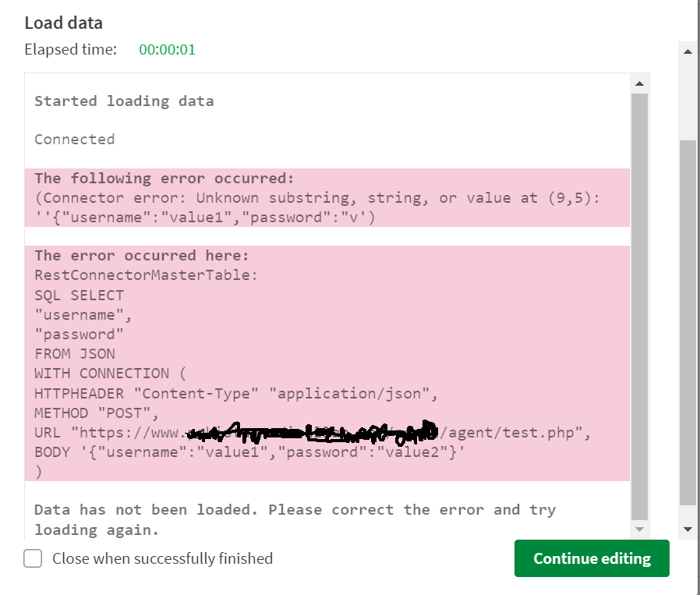Click the log panel's scroll up arrow
This screenshot has height=595, width=700.
(x=639, y=83)
